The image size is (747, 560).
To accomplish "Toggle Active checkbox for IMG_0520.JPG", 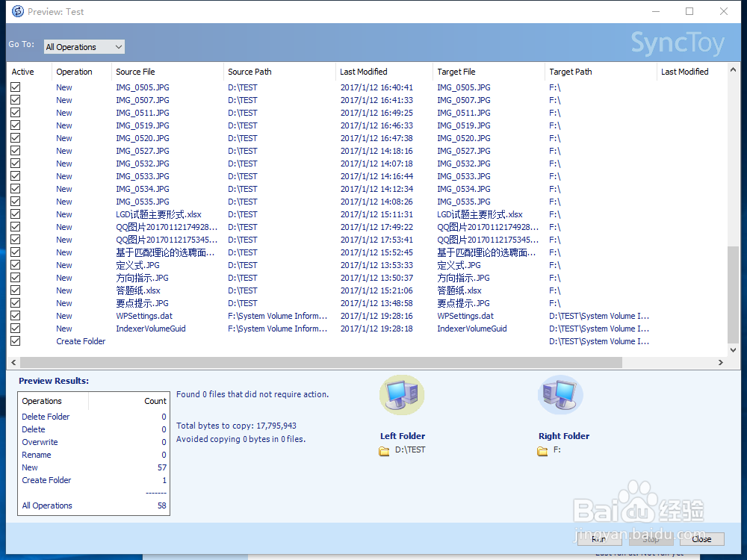I will coord(15,138).
